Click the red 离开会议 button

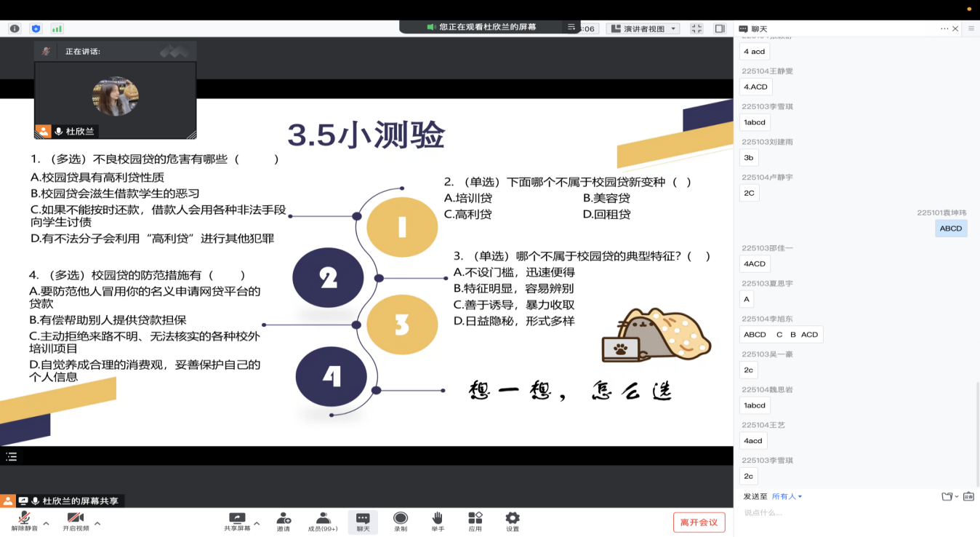tap(699, 522)
